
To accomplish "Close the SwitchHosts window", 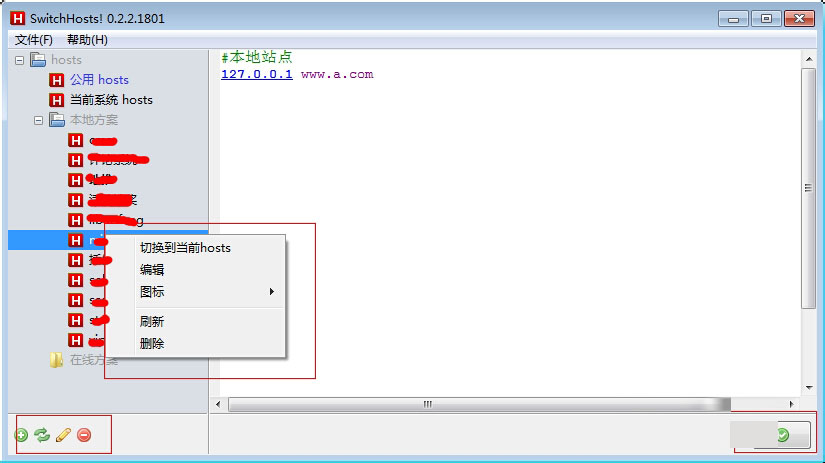I will [x=799, y=19].
